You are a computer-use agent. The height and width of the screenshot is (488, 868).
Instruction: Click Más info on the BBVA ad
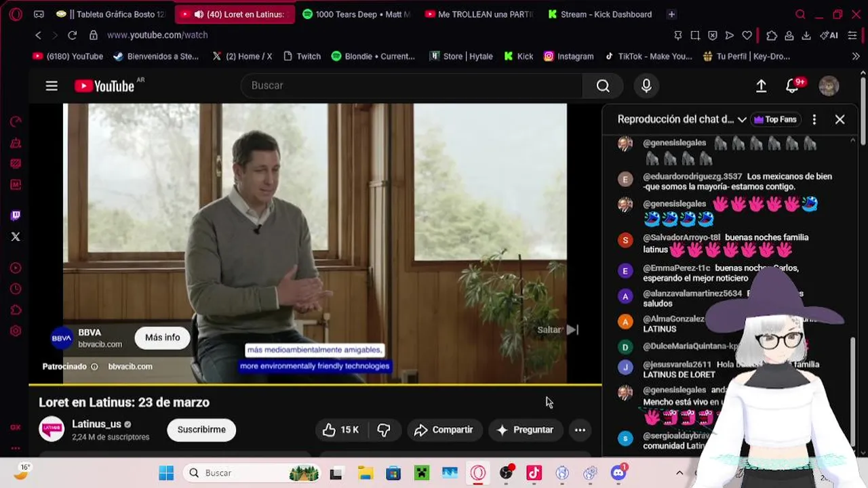tap(163, 338)
